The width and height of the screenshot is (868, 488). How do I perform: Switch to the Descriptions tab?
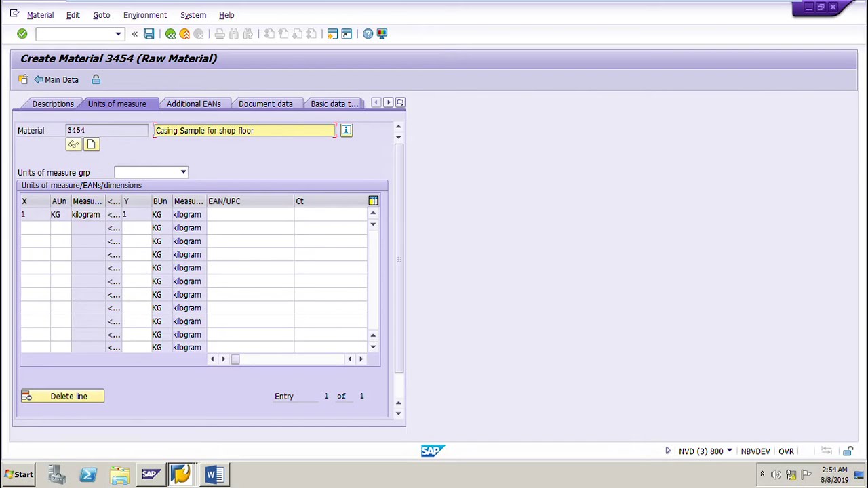click(x=53, y=104)
